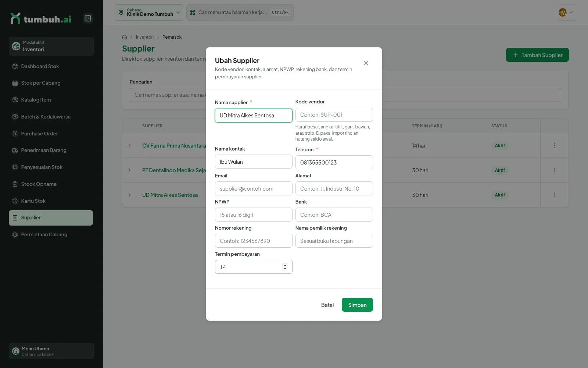The width and height of the screenshot is (588, 368).
Task: Open Stok per Cabang page
Action: click(x=51, y=83)
